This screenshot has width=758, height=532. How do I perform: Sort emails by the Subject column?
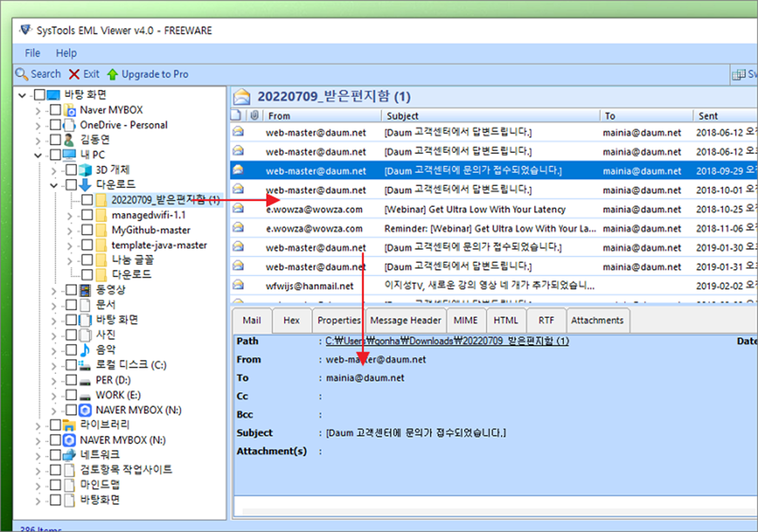point(491,115)
